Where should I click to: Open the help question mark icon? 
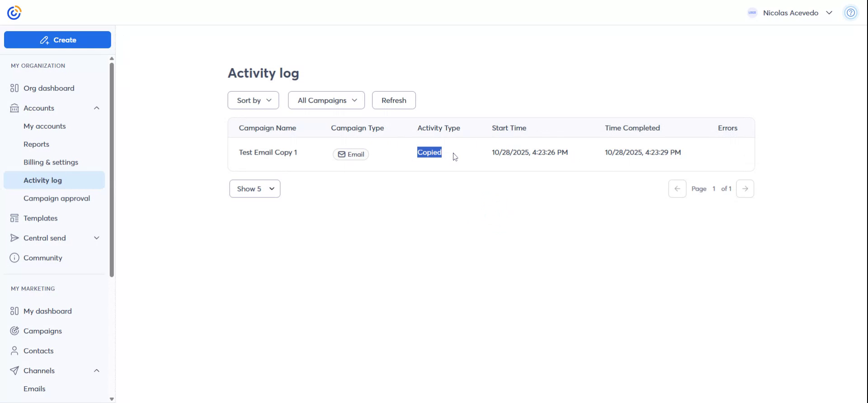(x=850, y=13)
